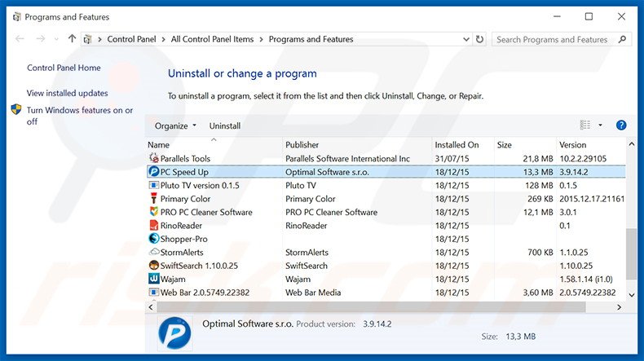
Task: Open Turn Windows features on or off
Action: point(80,116)
